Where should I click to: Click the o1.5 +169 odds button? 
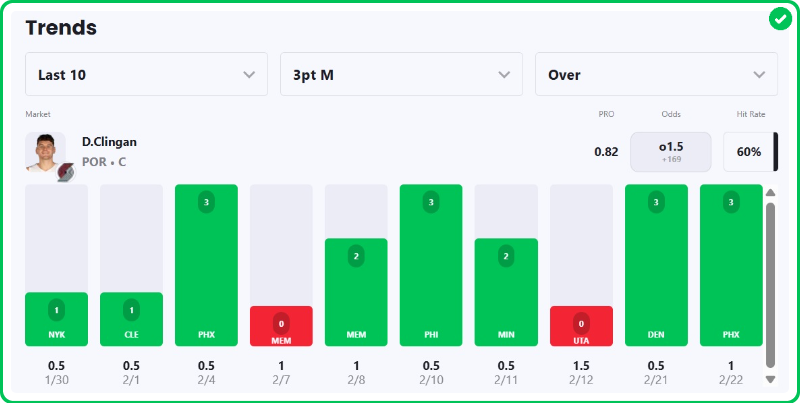pyautogui.click(x=670, y=152)
